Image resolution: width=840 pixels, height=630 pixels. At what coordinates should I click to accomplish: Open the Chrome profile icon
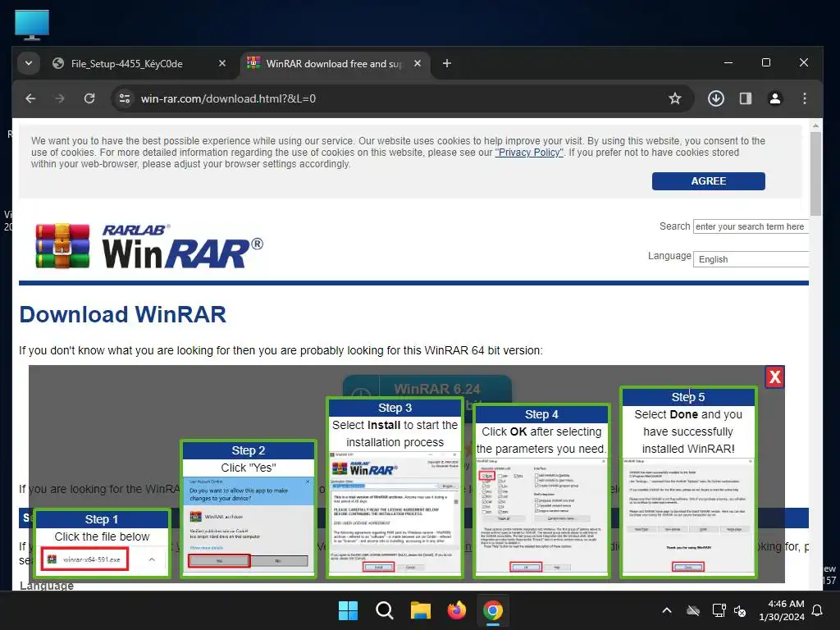click(774, 98)
